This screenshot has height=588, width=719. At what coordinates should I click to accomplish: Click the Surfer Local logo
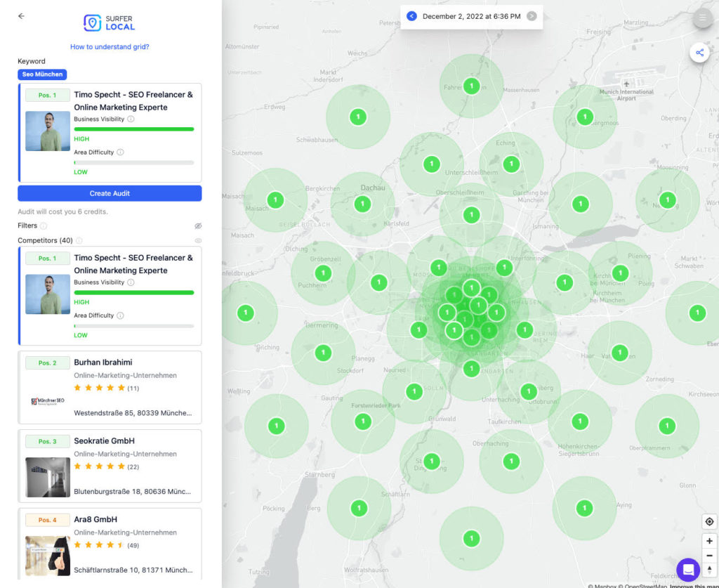point(109,22)
